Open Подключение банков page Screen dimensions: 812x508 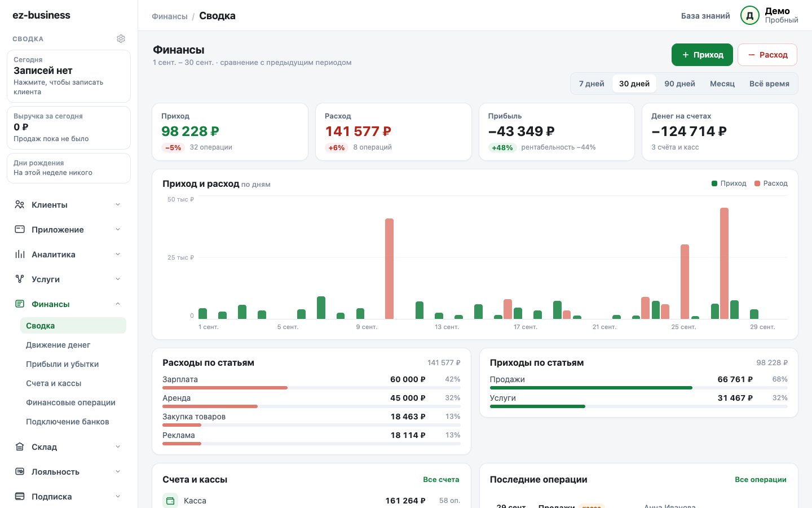click(73, 422)
